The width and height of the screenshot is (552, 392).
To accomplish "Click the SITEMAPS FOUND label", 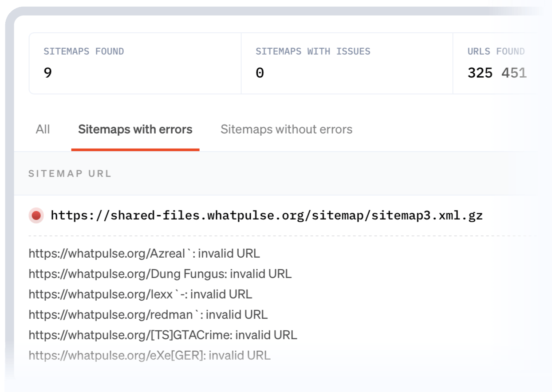I will 83,51.
